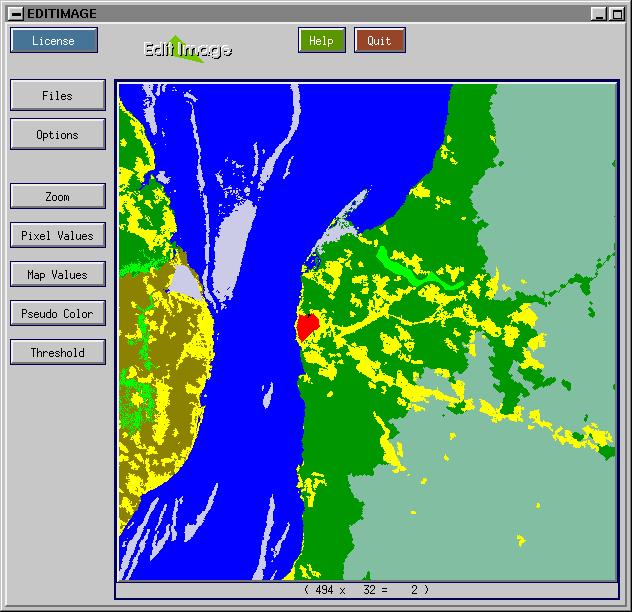Open Help for Edit Image
Screen dimensions: 632x612
coord(322,40)
